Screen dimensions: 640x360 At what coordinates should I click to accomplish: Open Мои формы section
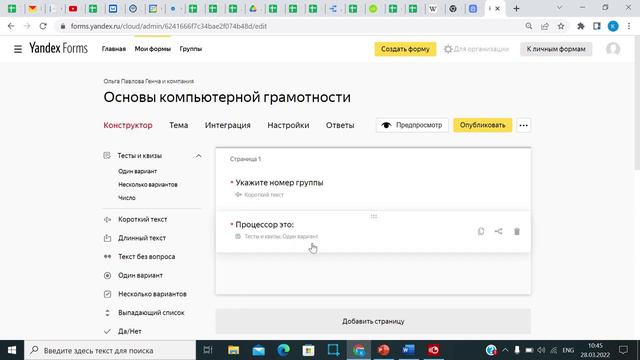tap(153, 49)
